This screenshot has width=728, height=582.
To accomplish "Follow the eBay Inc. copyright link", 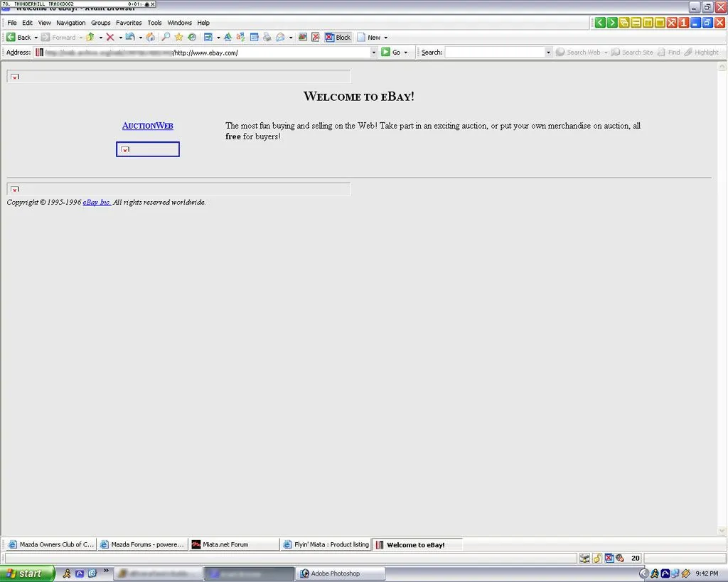I will click(97, 203).
